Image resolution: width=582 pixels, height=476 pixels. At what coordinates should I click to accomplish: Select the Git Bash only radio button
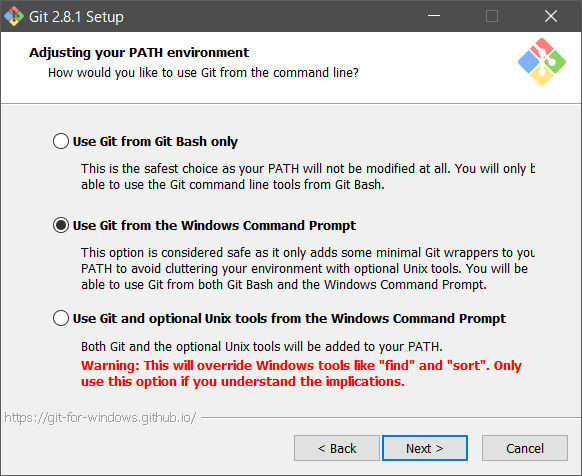pos(61,141)
